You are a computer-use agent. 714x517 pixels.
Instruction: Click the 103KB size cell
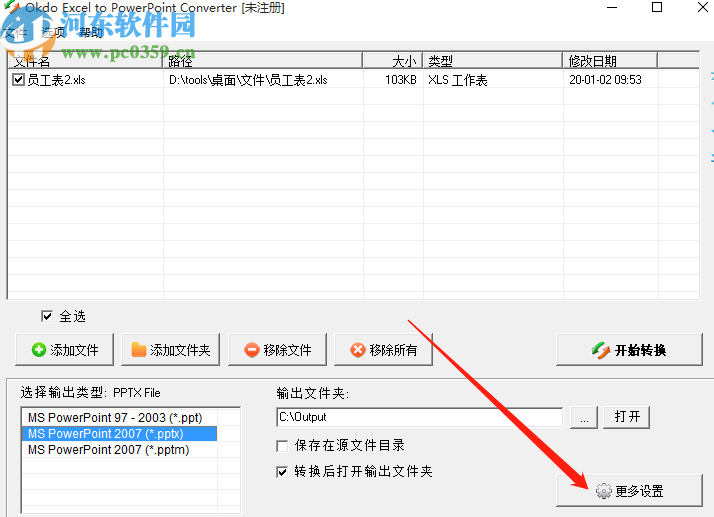tap(401, 80)
